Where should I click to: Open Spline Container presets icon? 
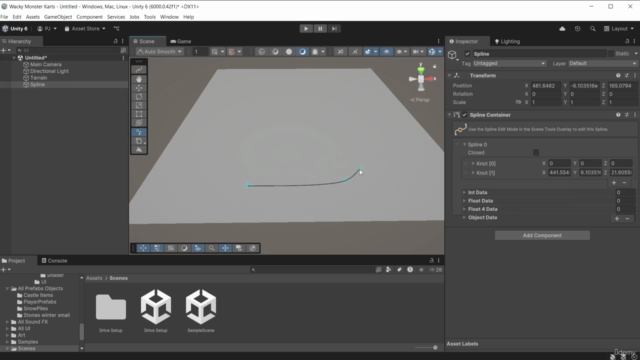(x=627, y=115)
